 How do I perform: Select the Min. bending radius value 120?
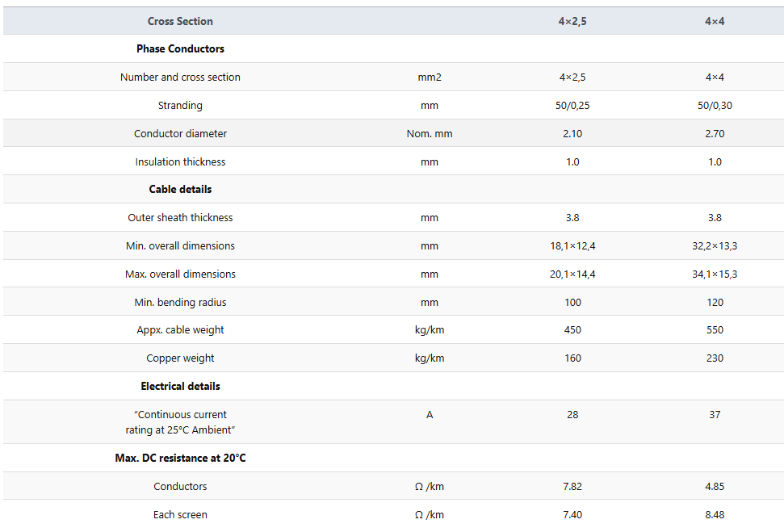point(715,303)
